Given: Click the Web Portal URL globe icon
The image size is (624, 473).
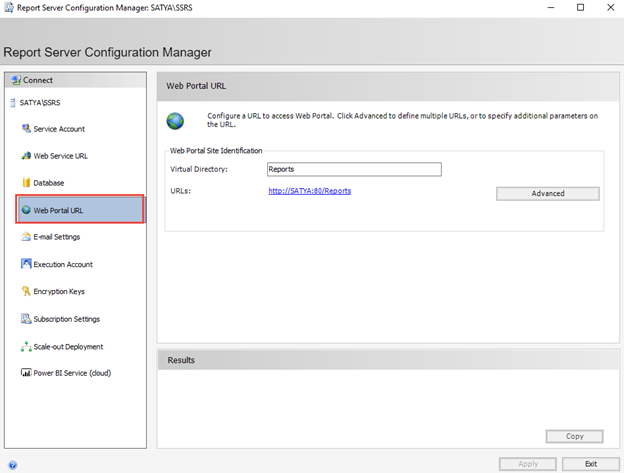Looking at the screenshot, I should click(26, 210).
